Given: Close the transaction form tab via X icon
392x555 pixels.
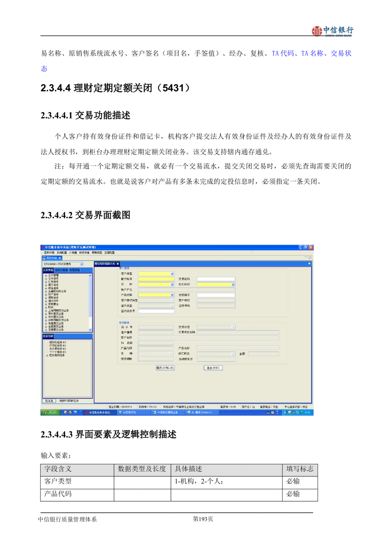Looking at the screenshot, I should (x=118, y=264).
